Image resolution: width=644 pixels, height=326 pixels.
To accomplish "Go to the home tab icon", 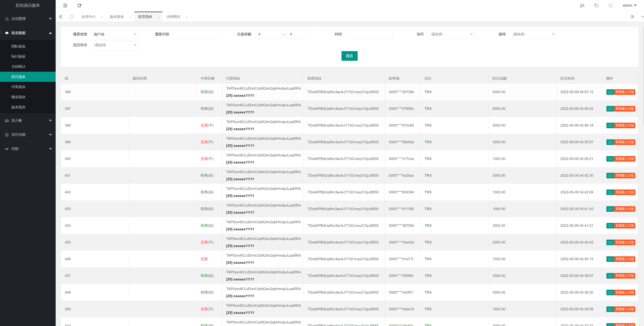I will (x=71, y=17).
